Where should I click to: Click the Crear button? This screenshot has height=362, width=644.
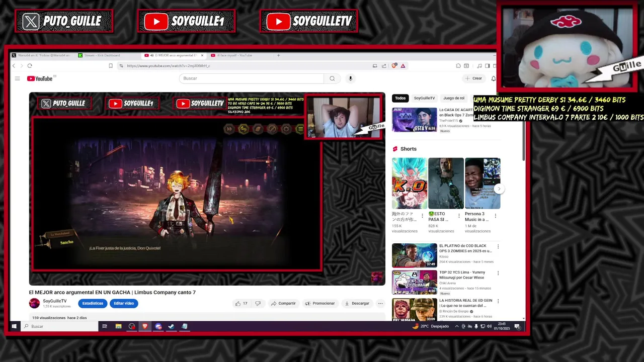(x=473, y=78)
